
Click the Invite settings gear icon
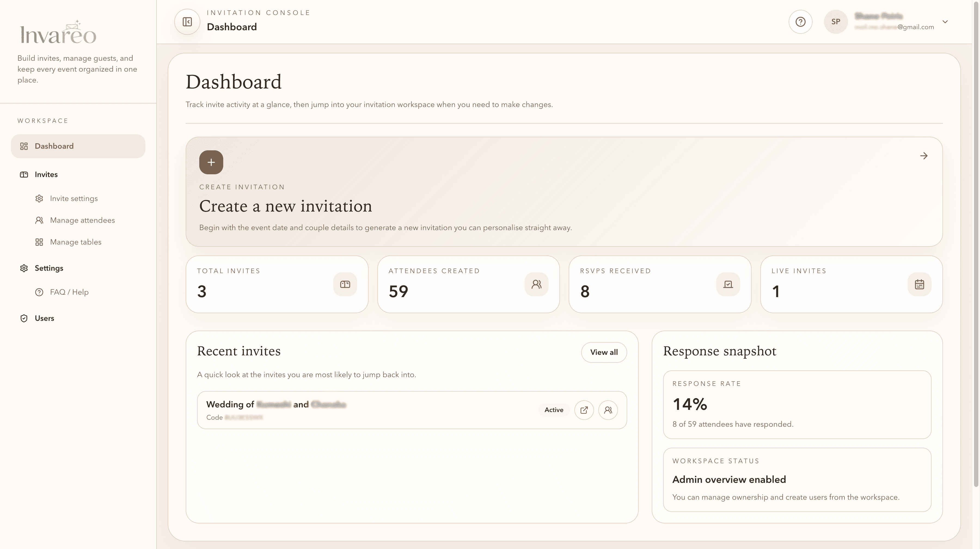pyautogui.click(x=39, y=198)
